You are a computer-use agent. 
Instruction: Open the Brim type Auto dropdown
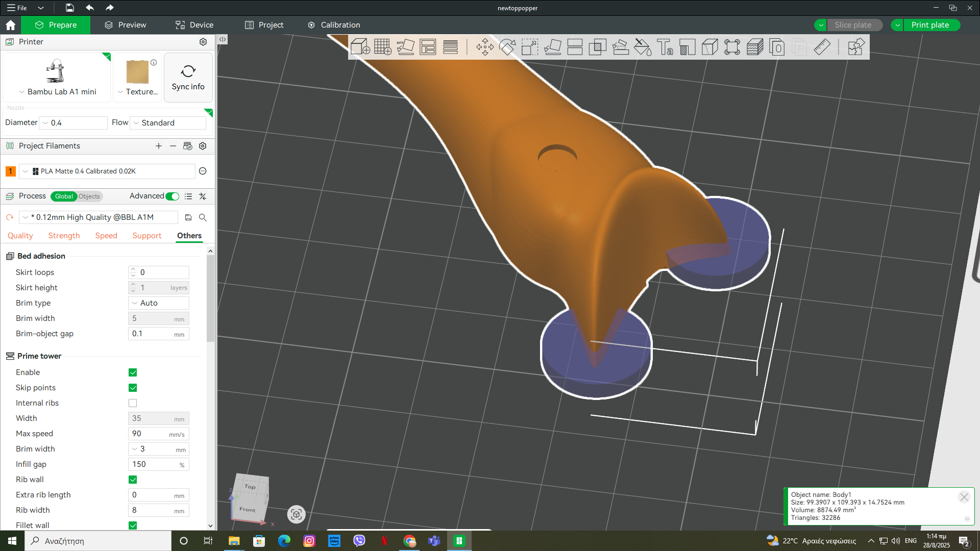(159, 303)
